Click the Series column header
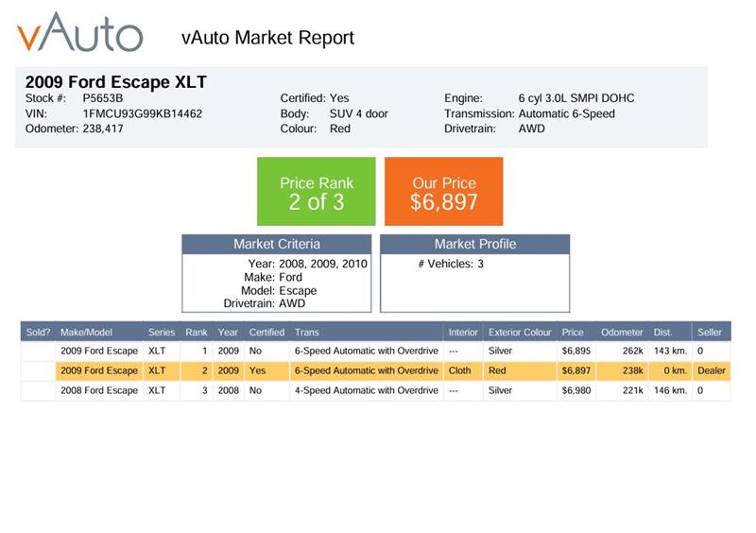Screen dimensions: 756x533 click(x=162, y=333)
